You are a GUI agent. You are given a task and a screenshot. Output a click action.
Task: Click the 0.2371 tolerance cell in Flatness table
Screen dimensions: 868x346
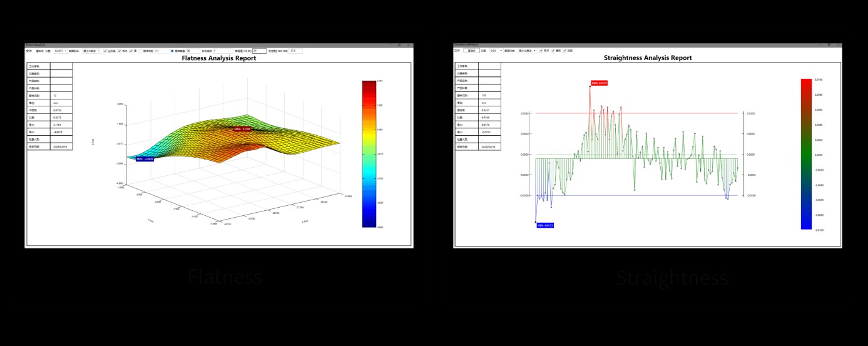pyautogui.click(x=61, y=118)
